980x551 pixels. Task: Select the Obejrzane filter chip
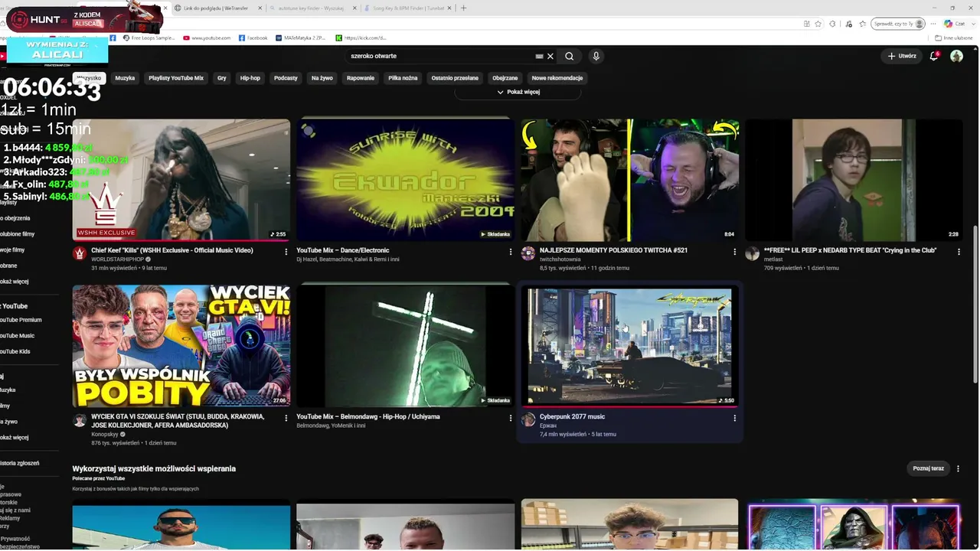pyautogui.click(x=505, y=78)
